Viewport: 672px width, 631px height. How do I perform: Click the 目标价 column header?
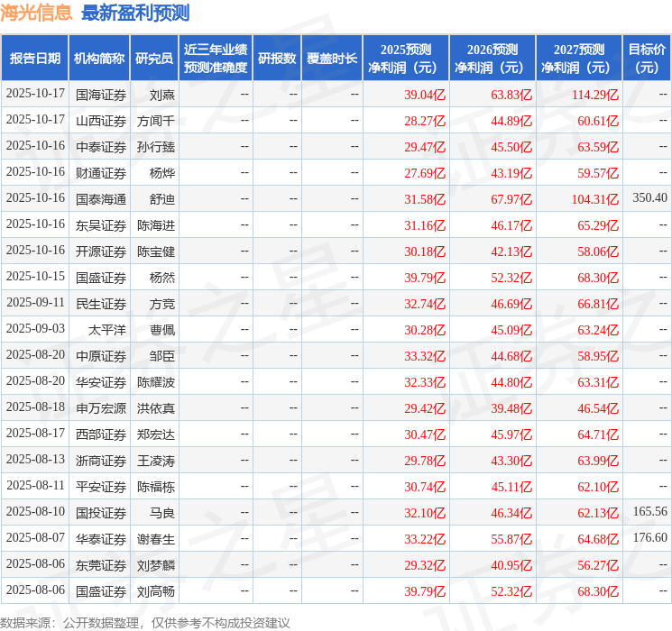(x=647, y=58)
